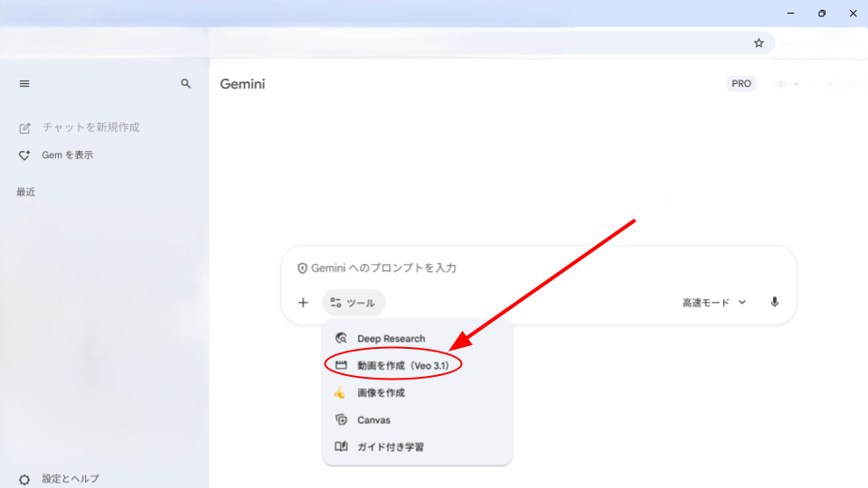This screenshot has width=868, height=488.
Task: Click the settings gear icon in sidebar
Action: [x=24, y=479]
